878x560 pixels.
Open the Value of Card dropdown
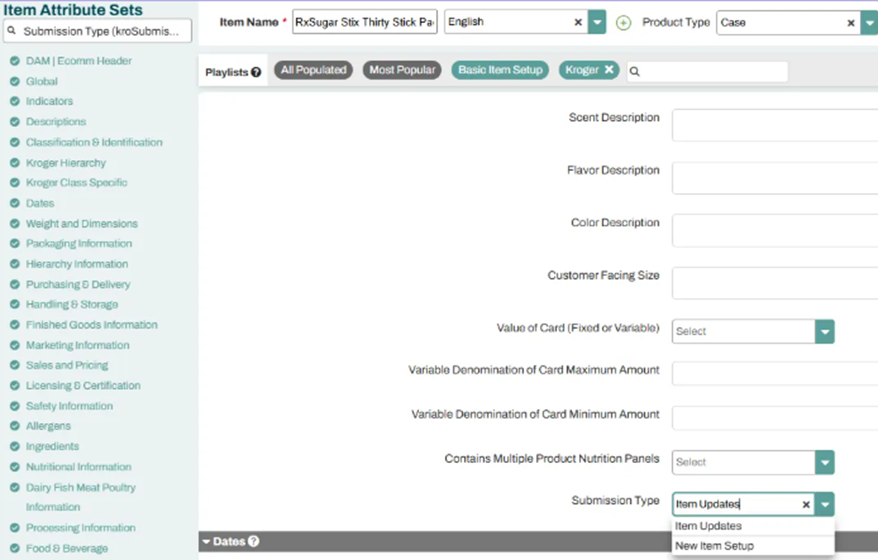coord(824,331)
